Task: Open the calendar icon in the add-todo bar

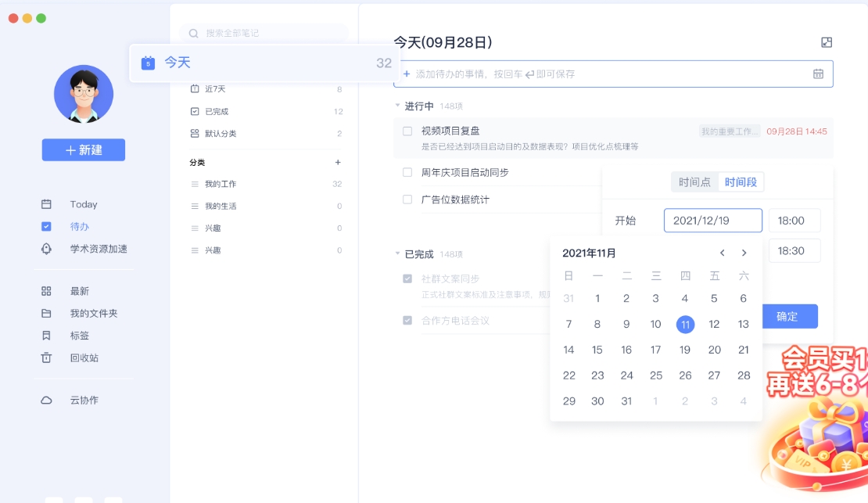Action: pos(819,74)
